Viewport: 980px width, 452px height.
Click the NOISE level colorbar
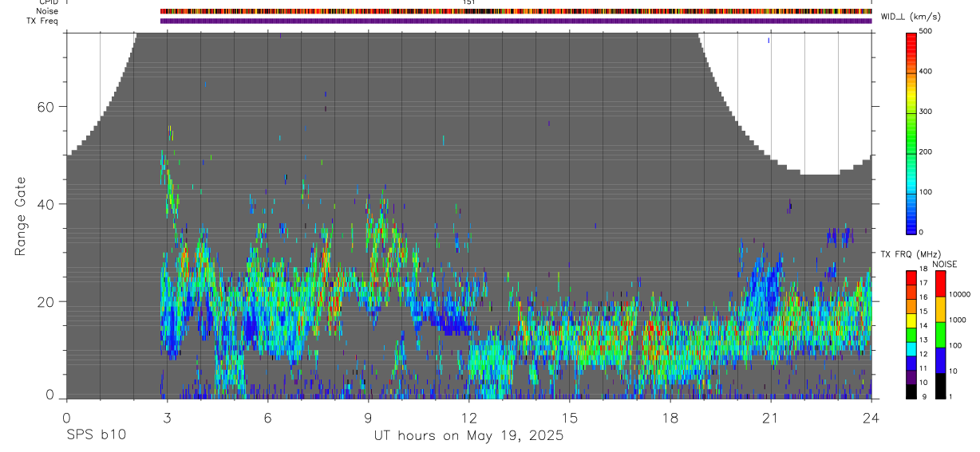[x=941, y=335]
